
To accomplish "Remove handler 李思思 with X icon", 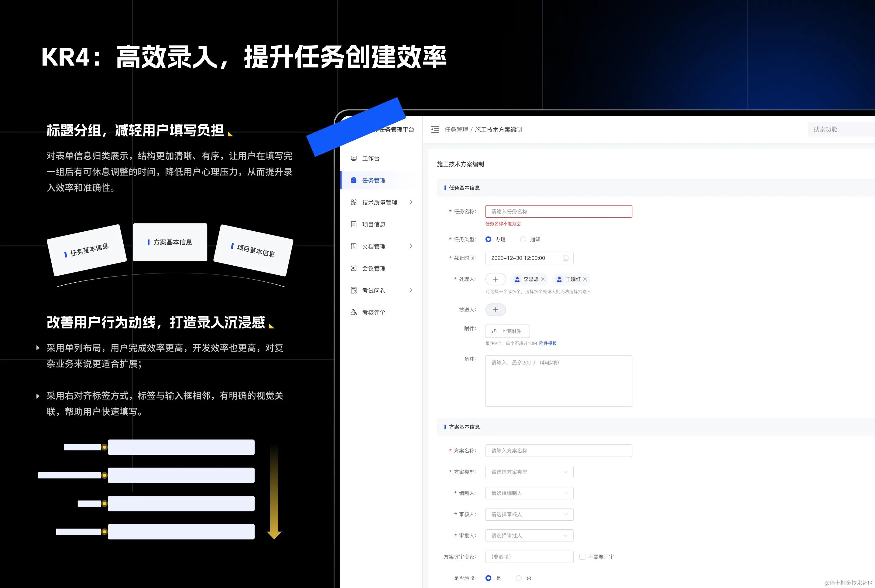I will 543,279.
